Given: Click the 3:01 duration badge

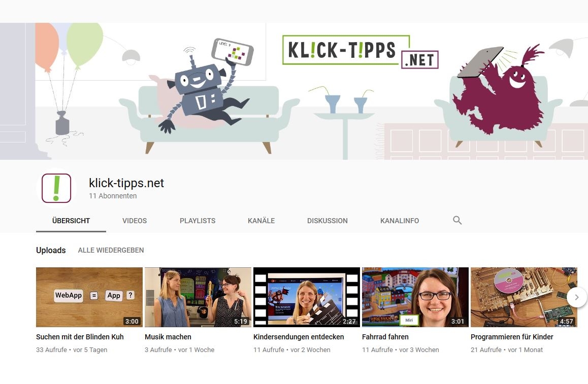Looking at the screenshot, I should [458, 321].
